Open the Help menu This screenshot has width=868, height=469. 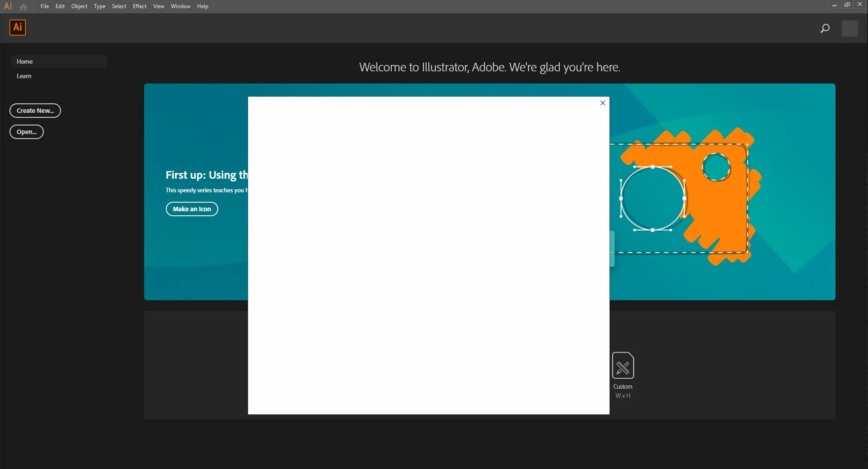click(x=202, y=6)
